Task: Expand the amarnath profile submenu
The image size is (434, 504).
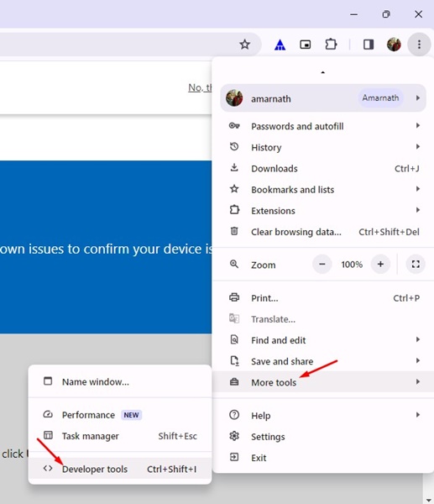Action: coord(323,98)
